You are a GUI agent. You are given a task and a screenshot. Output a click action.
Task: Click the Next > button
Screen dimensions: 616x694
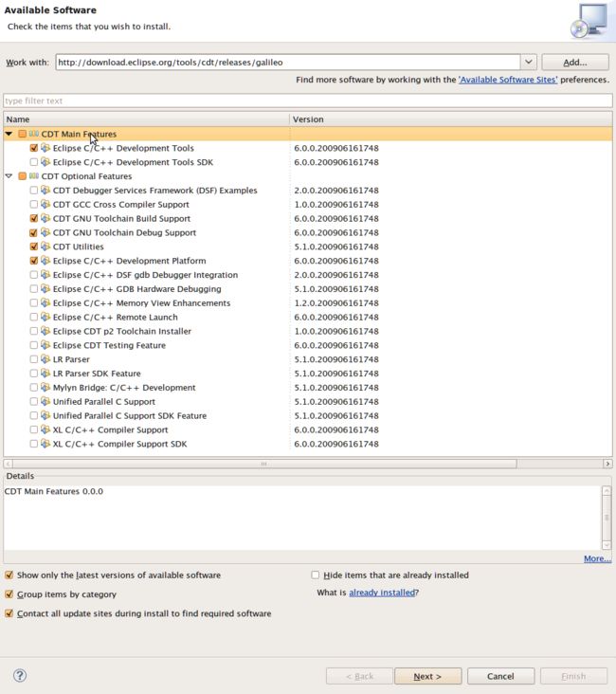pos(428,676)
